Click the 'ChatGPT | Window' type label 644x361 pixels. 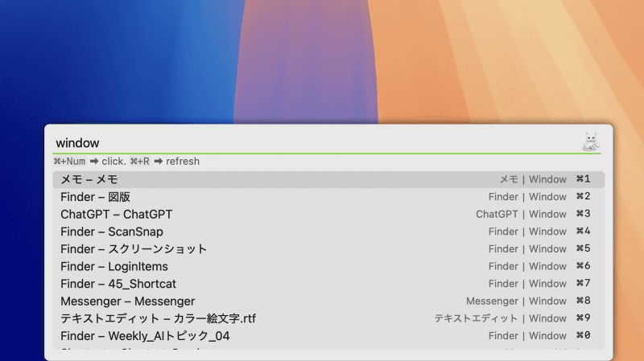pos(521,214)
